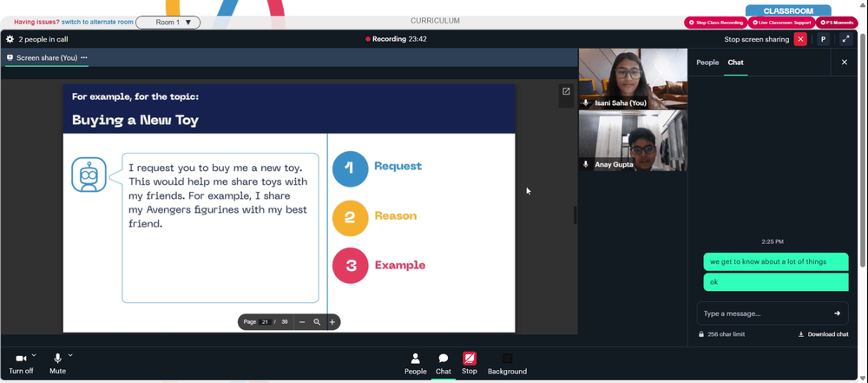
Task: Click the red stop screen sharing X button
Action: [800, 39]
